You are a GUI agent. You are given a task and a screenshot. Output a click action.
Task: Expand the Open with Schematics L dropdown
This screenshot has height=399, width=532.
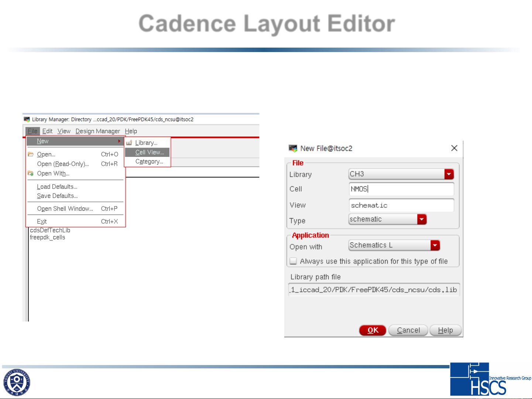[435, 245]
